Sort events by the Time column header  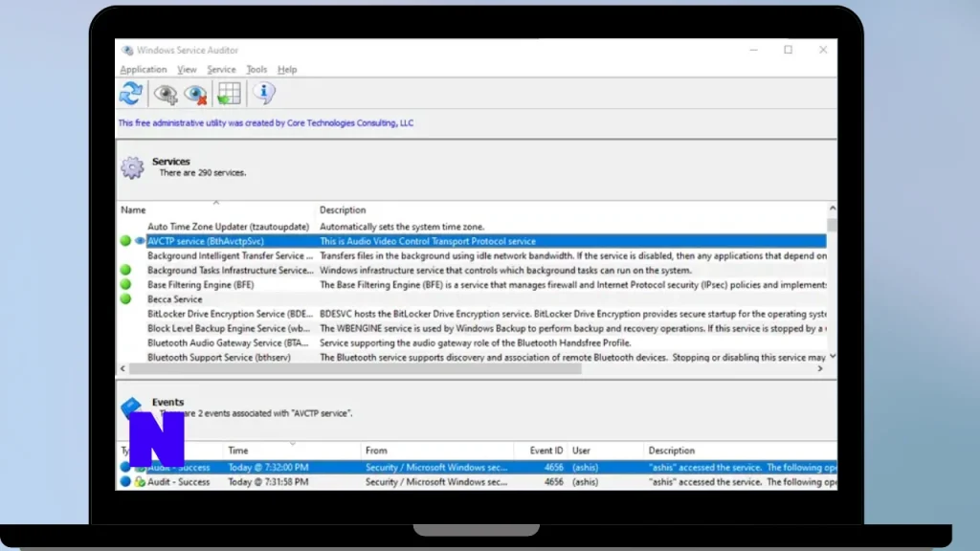pyautogui.click(x=292, y=451)
